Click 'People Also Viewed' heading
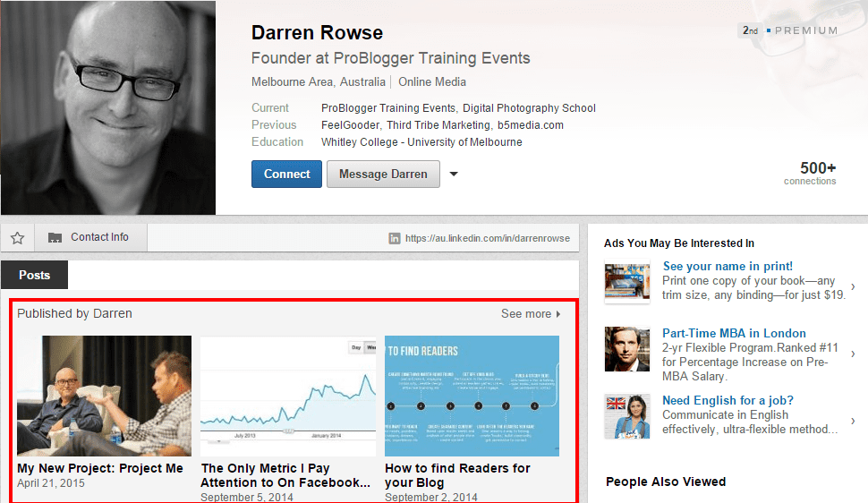The image size is (868, 503). (666, 482)
